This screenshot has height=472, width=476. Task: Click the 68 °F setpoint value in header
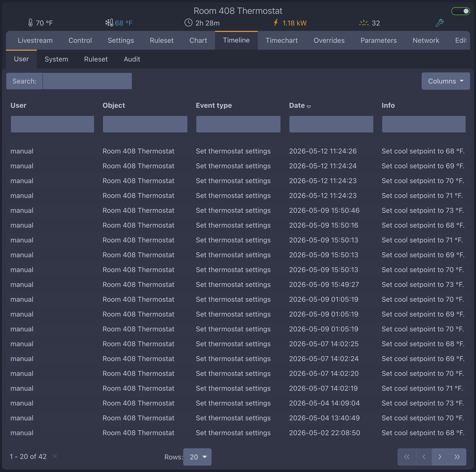click(x=123, y=23)
